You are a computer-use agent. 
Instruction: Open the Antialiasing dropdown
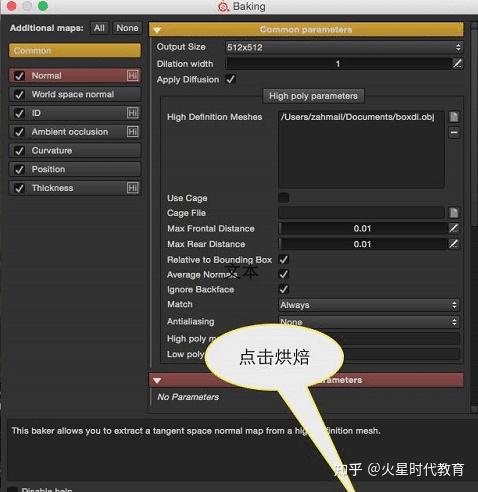pyautogui.click(x=369, y=322)
